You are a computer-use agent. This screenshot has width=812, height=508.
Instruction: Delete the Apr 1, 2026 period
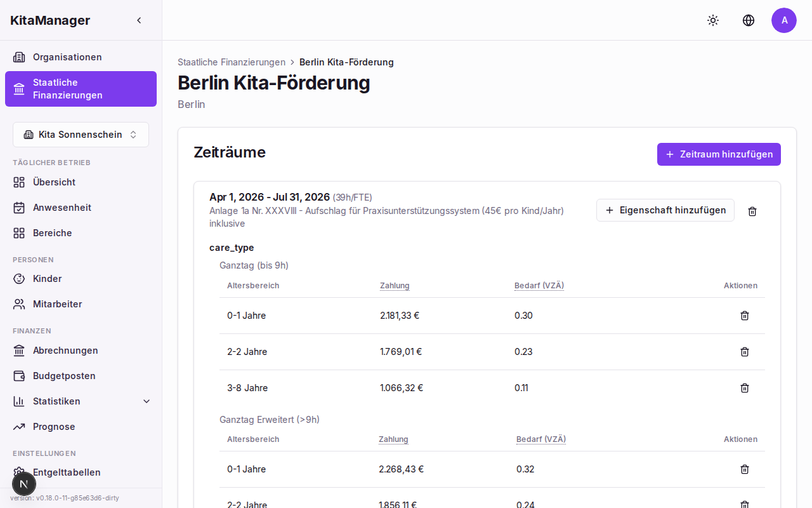[752, 211]
